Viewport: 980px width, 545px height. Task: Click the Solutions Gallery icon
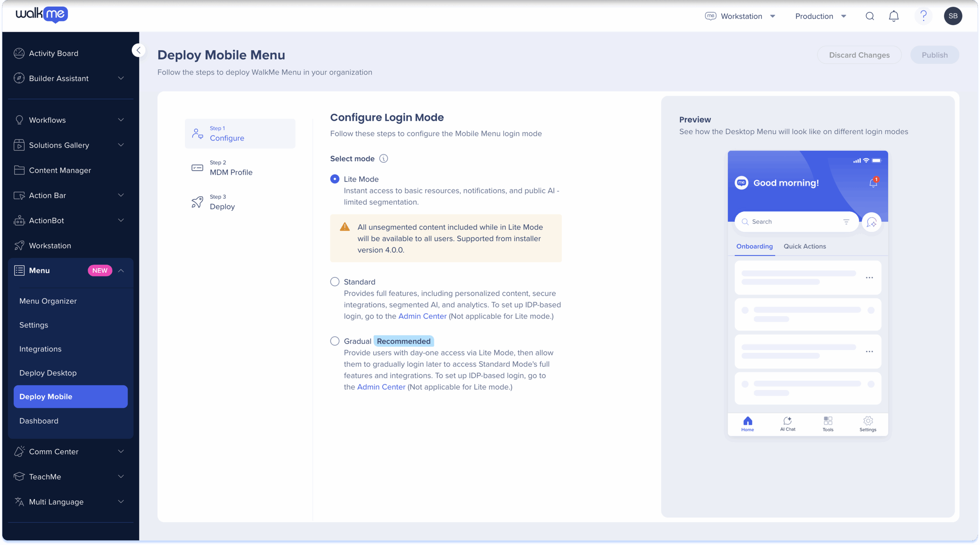[x=19, y=145]
